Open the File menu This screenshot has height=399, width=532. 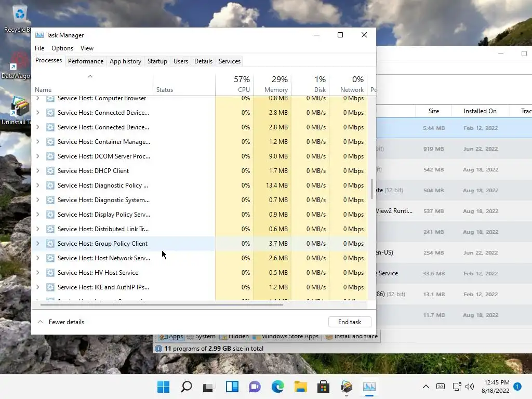[x=39, y=48]
